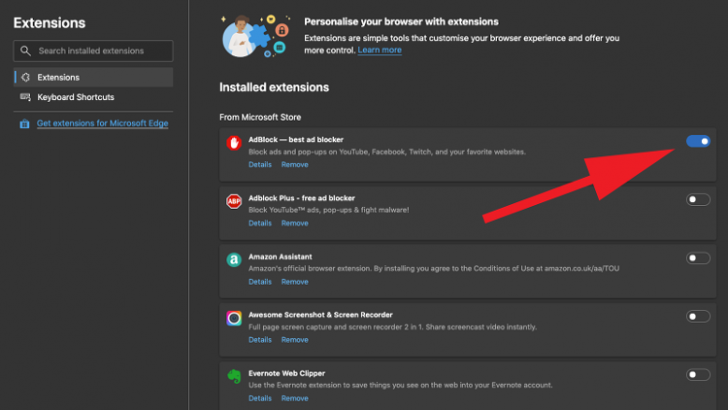Open Details for Evernote Web Clipper
The width and height of the screenshot is (728, 410).
[260, 398]
